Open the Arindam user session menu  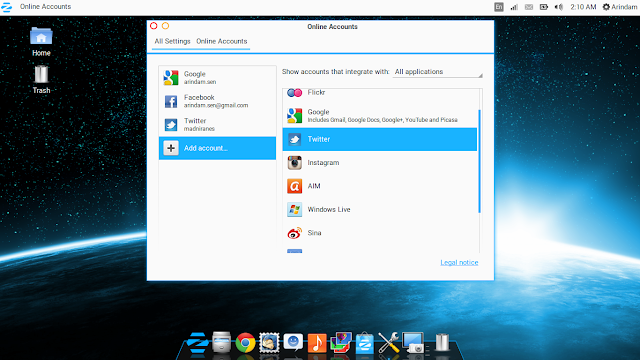tap(620, 7)
